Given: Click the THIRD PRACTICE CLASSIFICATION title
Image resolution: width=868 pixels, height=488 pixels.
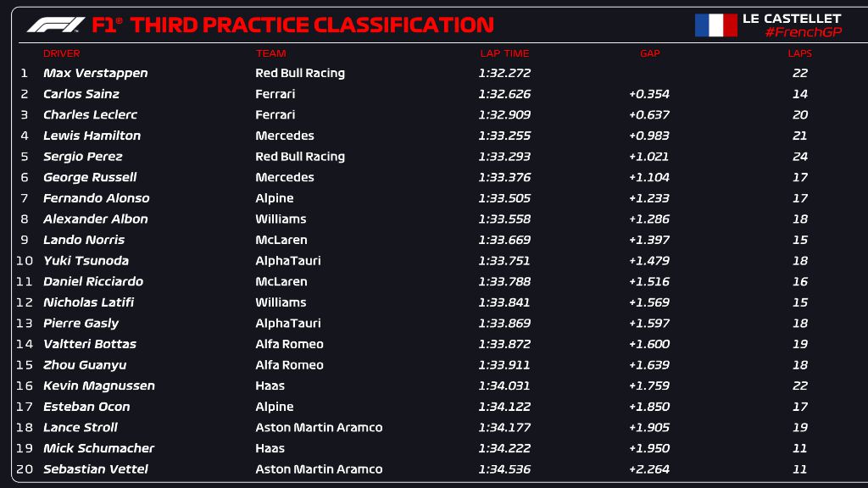Looking at the screenshot, I should click(312, 25).
